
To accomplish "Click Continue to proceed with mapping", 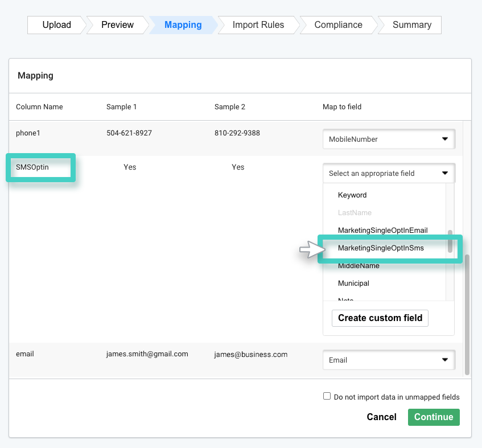I will [x=434, y=417].
